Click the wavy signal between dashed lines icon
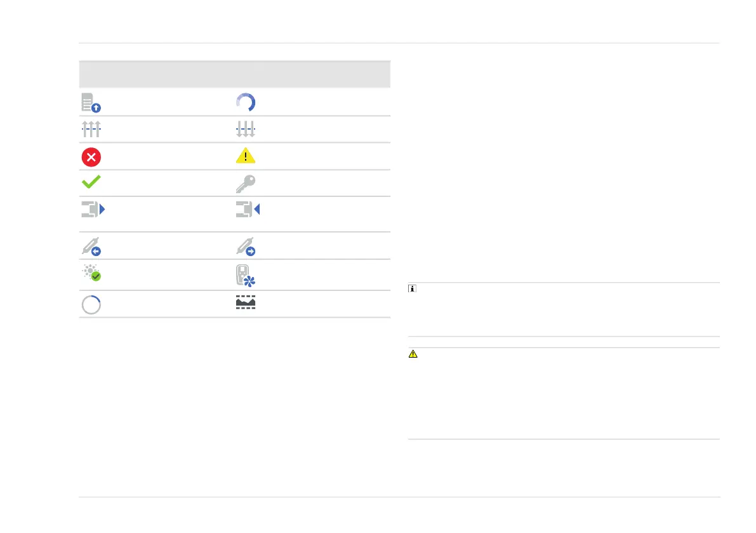Image resolution: width=756 pixels, height=533 pixels. [x=246, y=302]
